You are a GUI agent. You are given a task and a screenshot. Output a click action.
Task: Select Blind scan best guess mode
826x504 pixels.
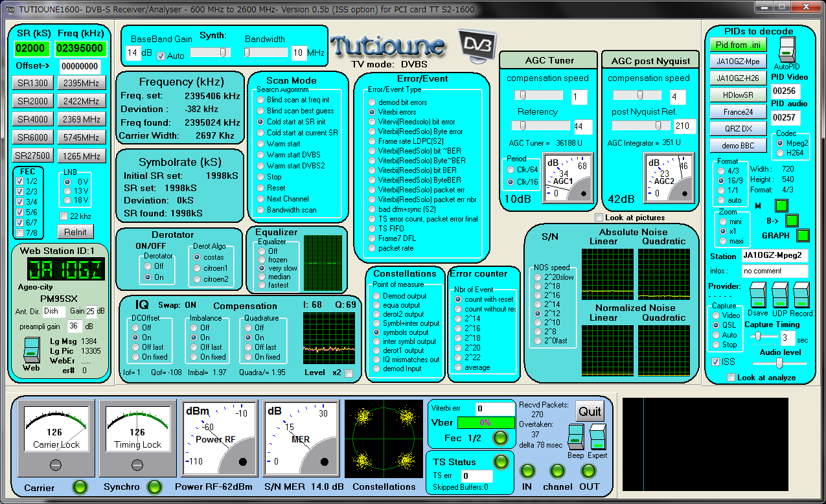click(260, 111)
